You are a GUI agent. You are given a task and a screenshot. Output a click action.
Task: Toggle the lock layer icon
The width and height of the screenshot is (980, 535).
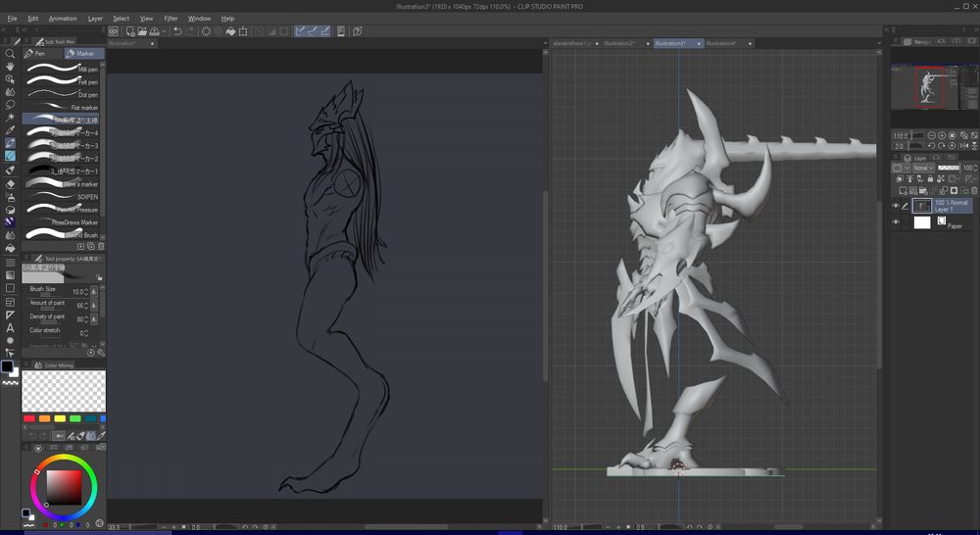931,178
